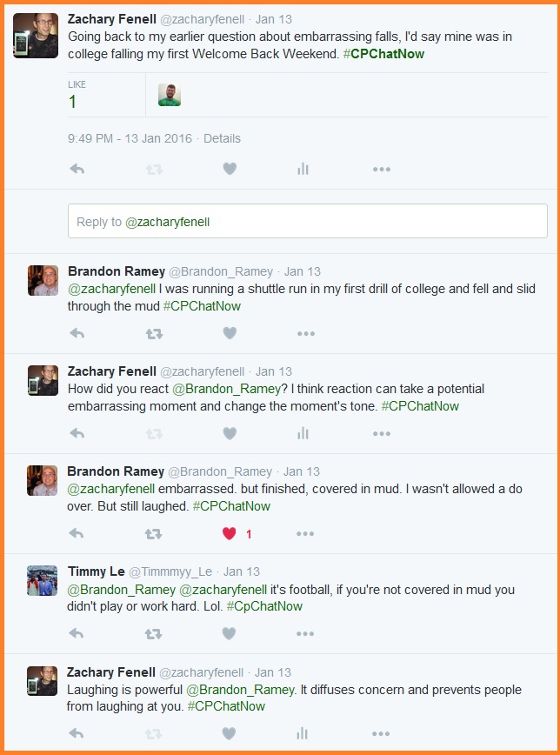View analytics on 'Laughing is powerful' tweet
This screenshot has width=560, height=755.
pos(303,733)
